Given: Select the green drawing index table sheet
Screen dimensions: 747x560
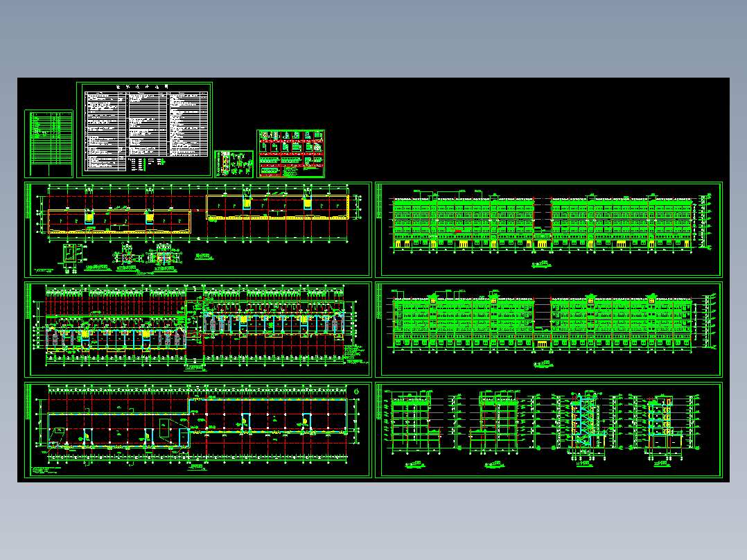Looking at the screenshot, I should [49, 144].
